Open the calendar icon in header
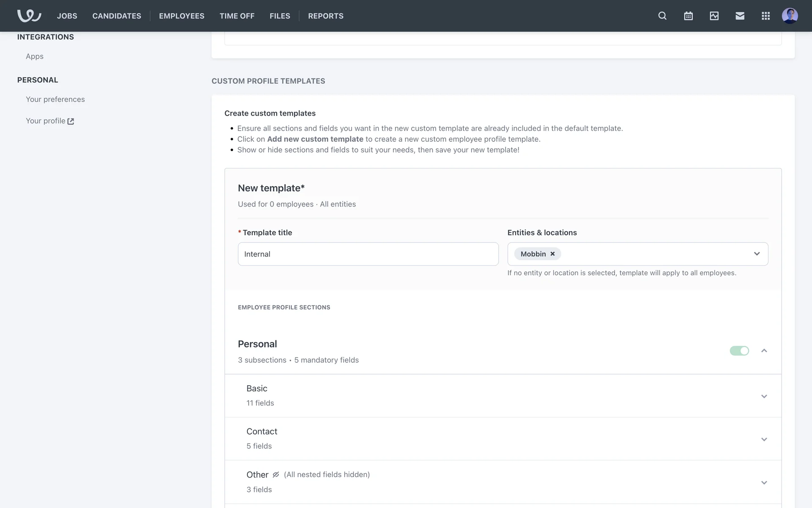This screenshot has width=812, height=508. (688, 16)
